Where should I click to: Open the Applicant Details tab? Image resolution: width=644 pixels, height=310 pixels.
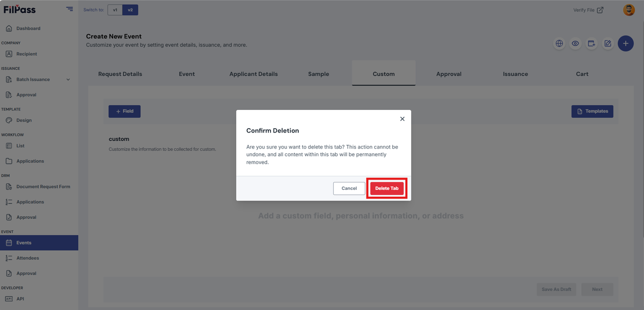pyautogui.click(x=253, y=74)
